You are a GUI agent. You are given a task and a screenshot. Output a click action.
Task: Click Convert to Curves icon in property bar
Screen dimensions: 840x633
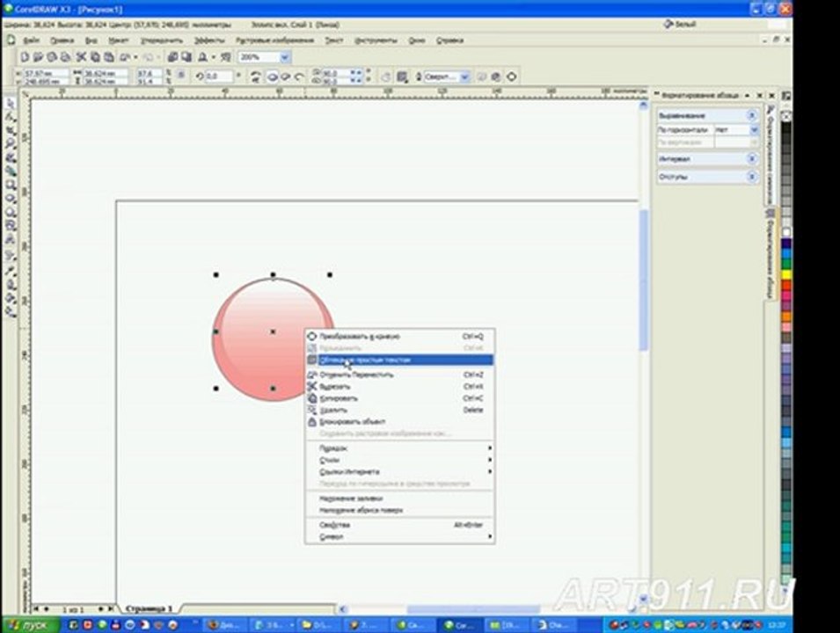512,76
